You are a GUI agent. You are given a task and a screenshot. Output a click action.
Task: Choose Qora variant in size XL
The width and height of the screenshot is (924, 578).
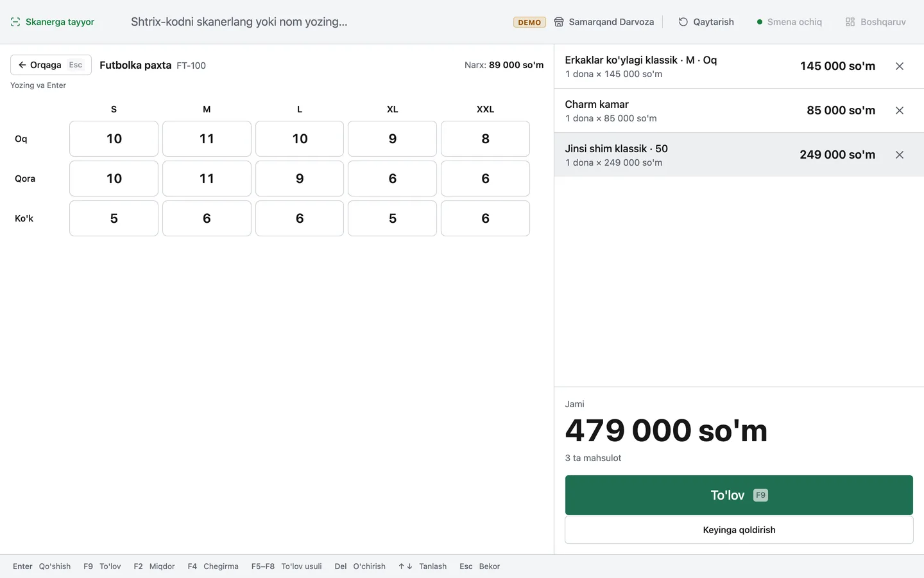click(x=392, y=179)
